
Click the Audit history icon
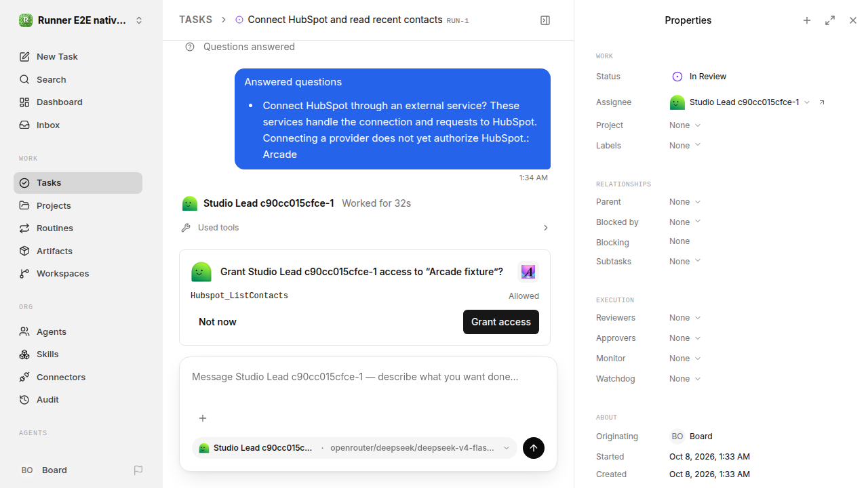[x=24, y=400]
